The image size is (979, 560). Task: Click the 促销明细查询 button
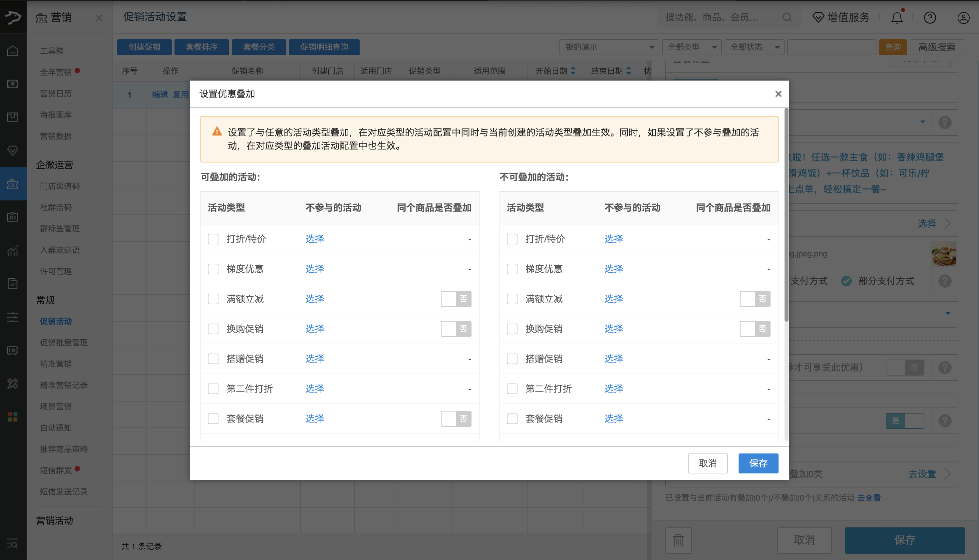(324, 47)
